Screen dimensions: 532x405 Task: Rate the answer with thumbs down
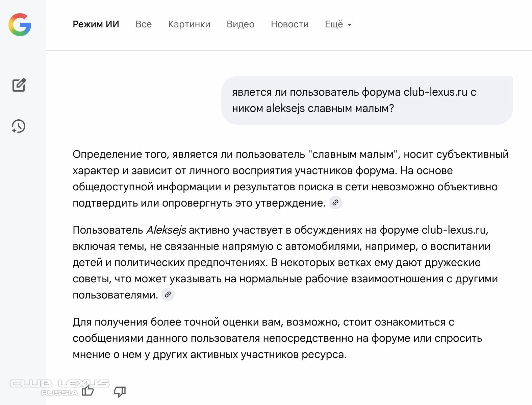coord(120,391)
